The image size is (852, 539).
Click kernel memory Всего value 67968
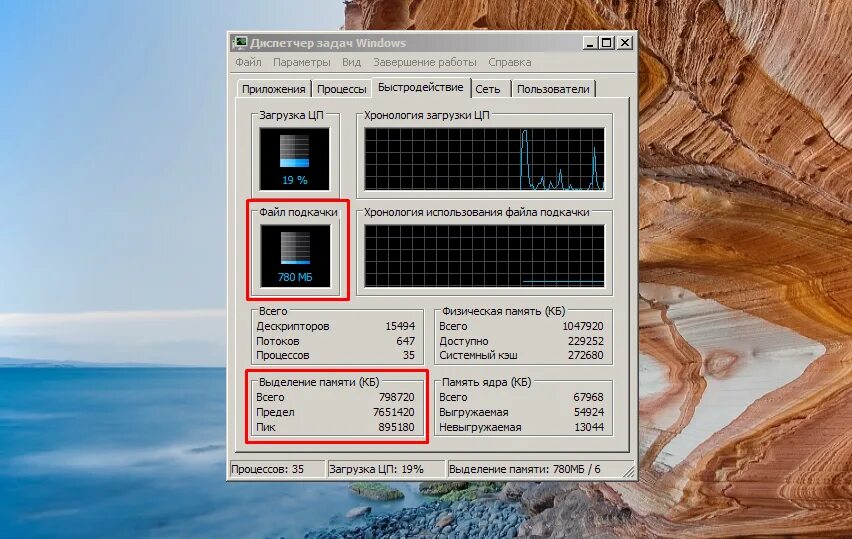click(588, 397)
